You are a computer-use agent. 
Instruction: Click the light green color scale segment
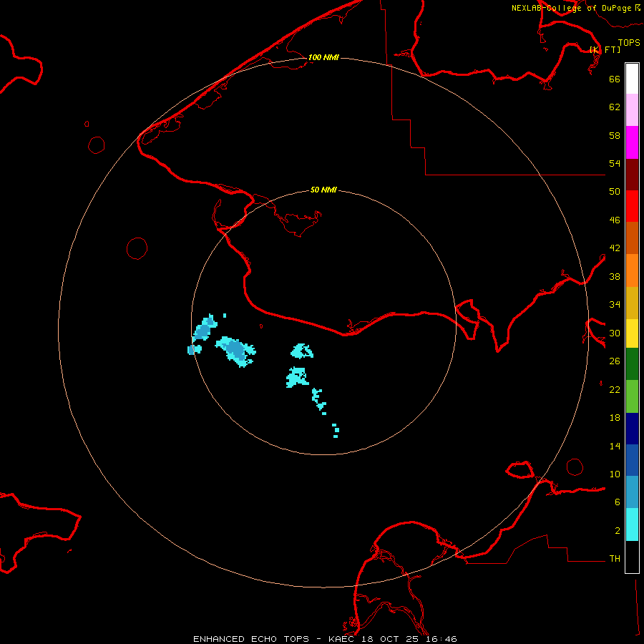pos(632,396)
